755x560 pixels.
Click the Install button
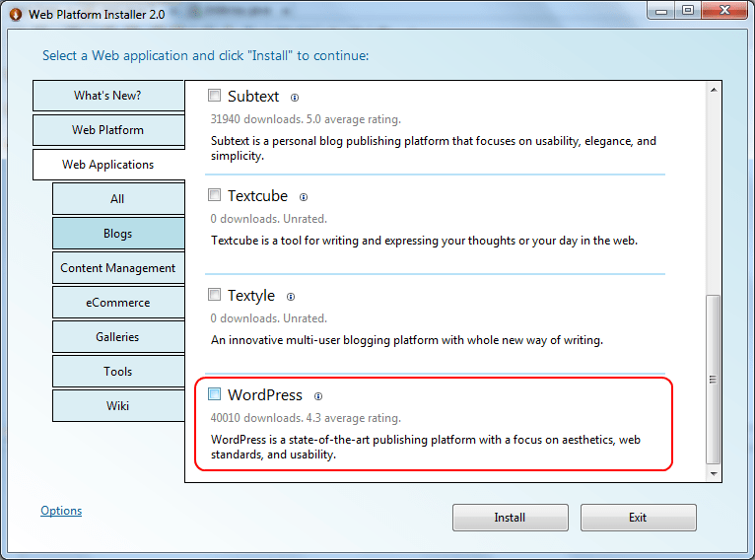511,518
